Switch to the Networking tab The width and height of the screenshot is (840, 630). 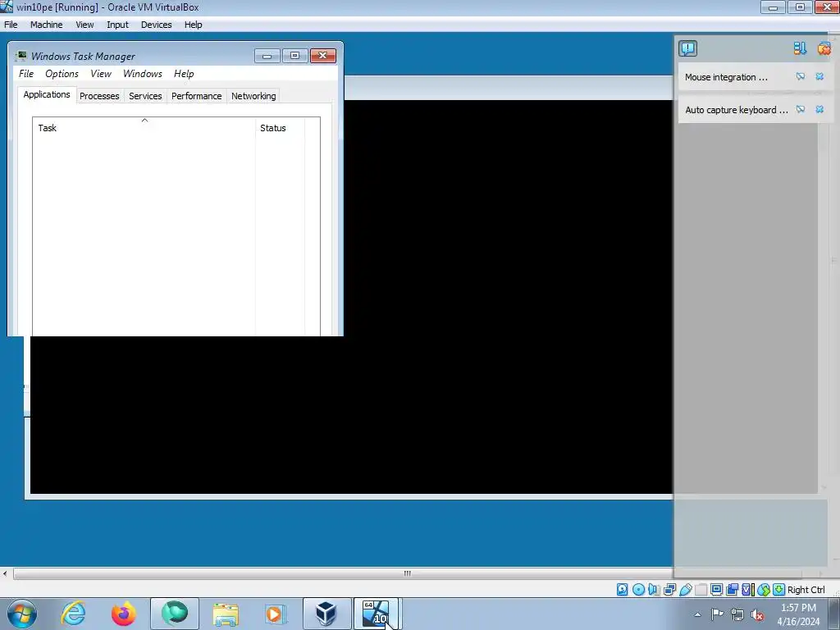coord(253,96)
